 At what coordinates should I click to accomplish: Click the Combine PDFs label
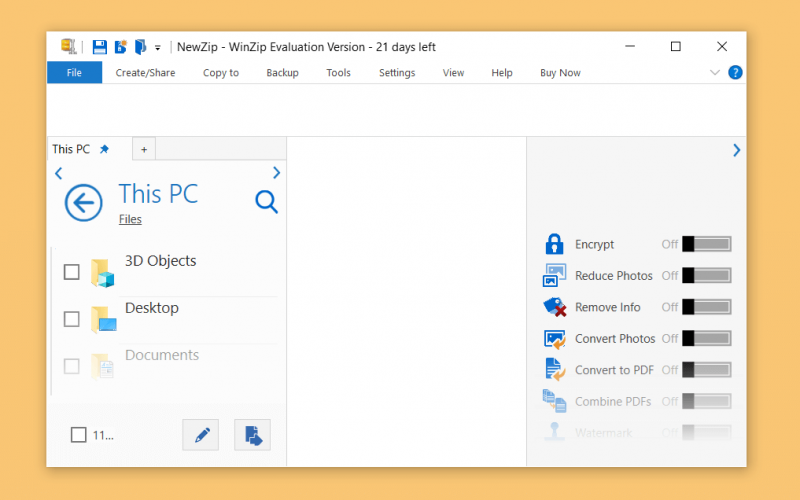pos(613,402)
